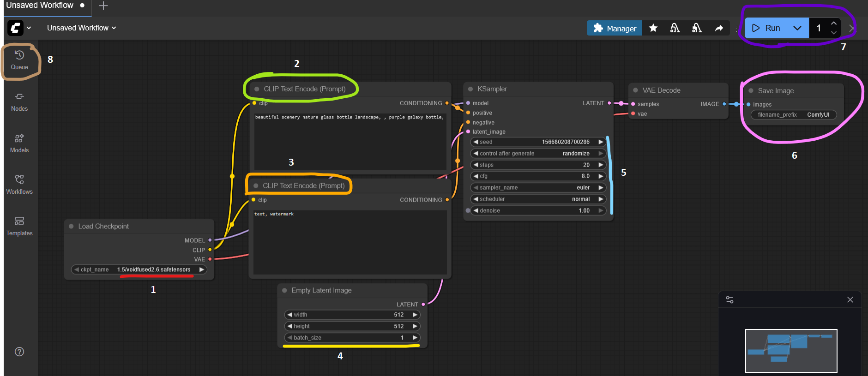
Task: Toggle collapse dot on Load Checkpoint node
Action: [71, 226]
